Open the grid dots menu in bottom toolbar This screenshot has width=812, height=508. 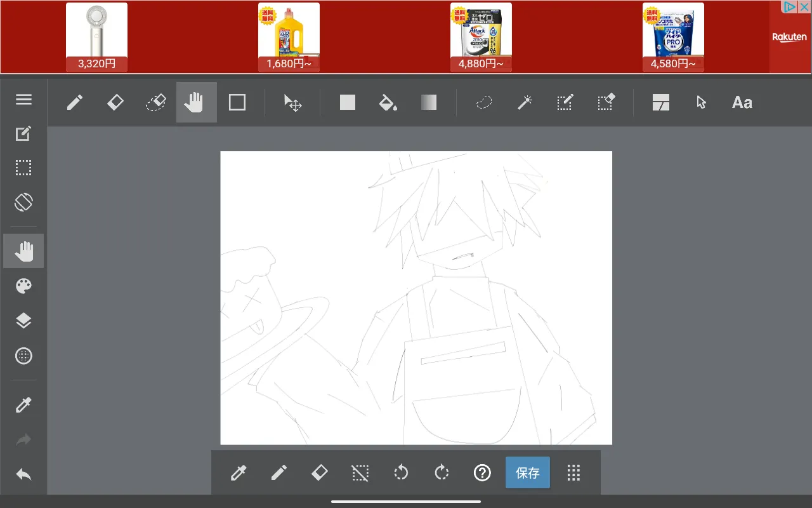pyautogui.click(x=573, y=472)
